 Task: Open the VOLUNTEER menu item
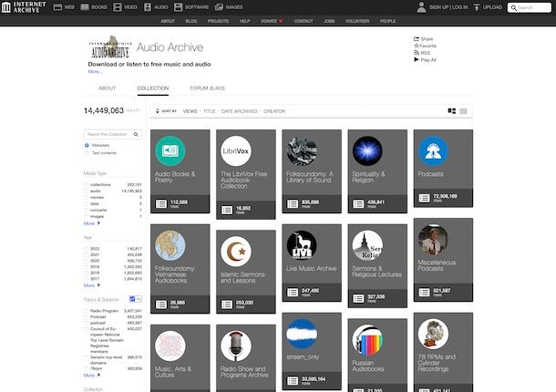pos(357,21)
